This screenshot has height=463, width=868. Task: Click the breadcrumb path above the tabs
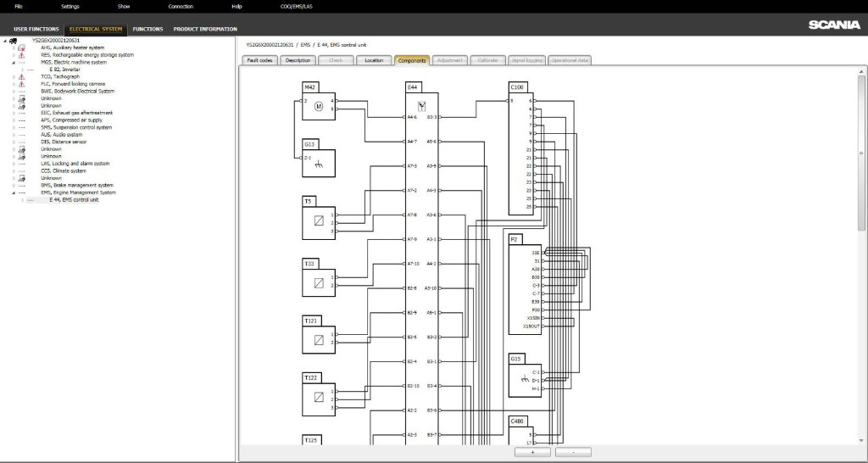[x=306, y=45]
